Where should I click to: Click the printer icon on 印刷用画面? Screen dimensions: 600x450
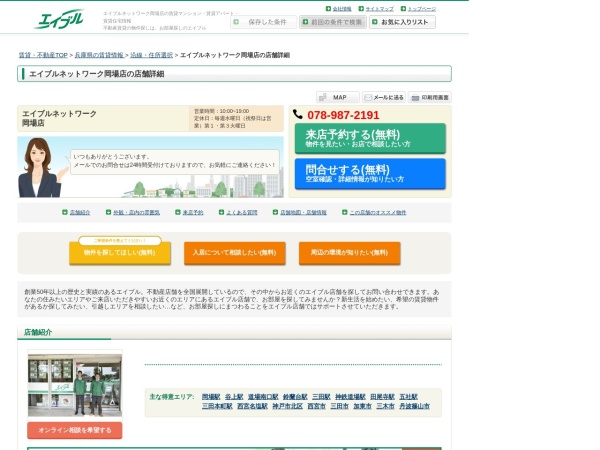click(415, 98)
